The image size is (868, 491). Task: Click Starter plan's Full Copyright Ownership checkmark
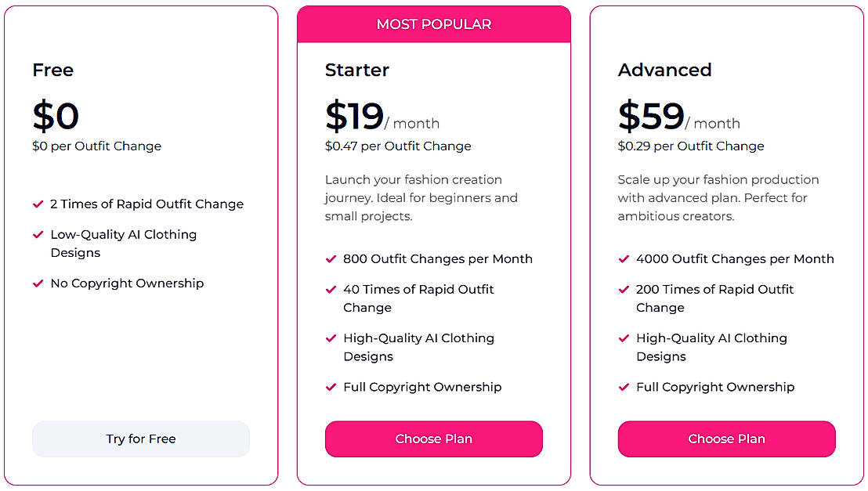click(x=331, y=387)
